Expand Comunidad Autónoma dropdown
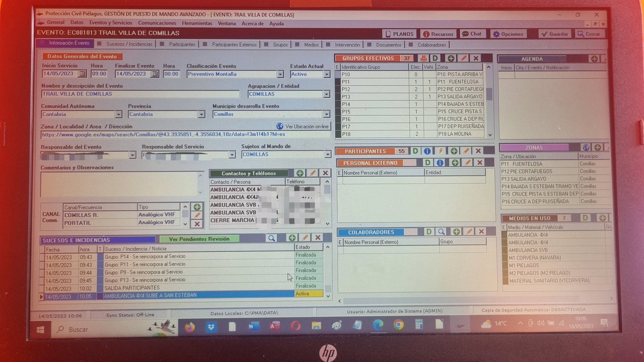This screenshot has width=644, height=362. tap(119, 114)
